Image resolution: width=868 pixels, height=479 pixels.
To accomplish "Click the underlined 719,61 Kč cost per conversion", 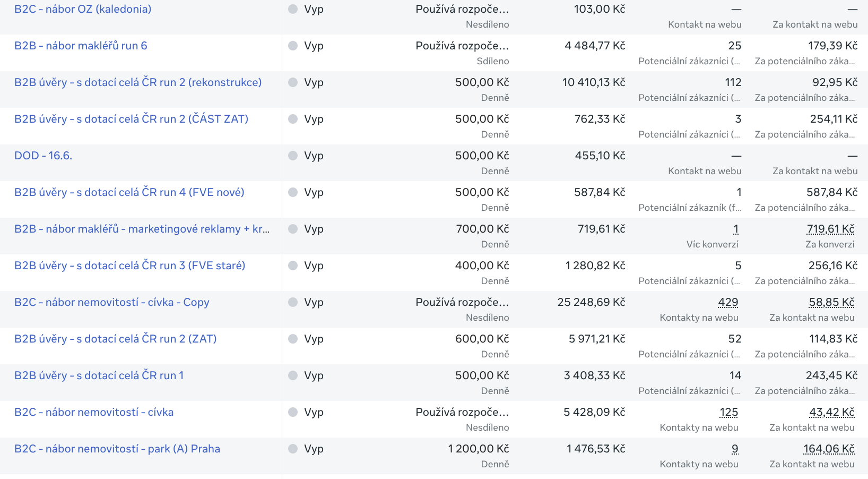I will click(x=830, y=229).
